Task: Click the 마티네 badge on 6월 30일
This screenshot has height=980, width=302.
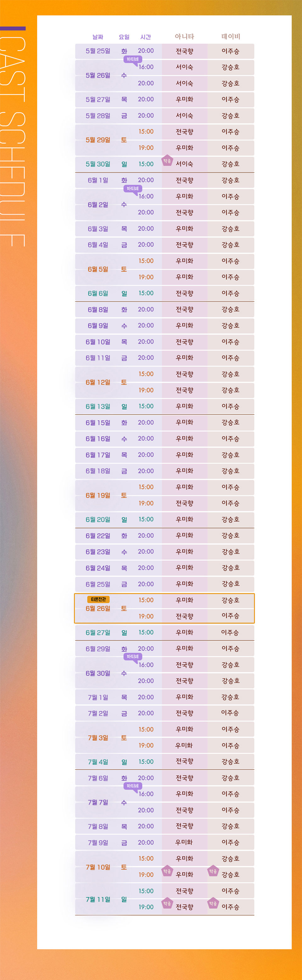Action: [132, 656]
